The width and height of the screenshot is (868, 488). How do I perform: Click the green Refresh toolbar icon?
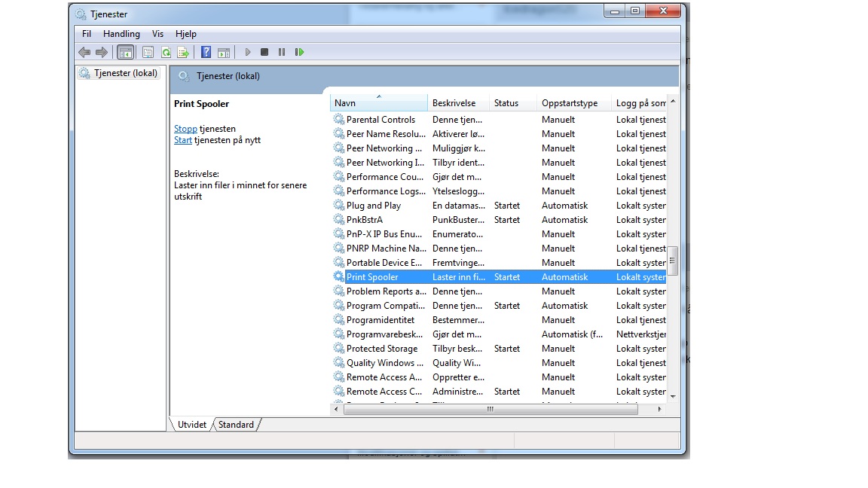pyautogui.click(x=165, y=52)
